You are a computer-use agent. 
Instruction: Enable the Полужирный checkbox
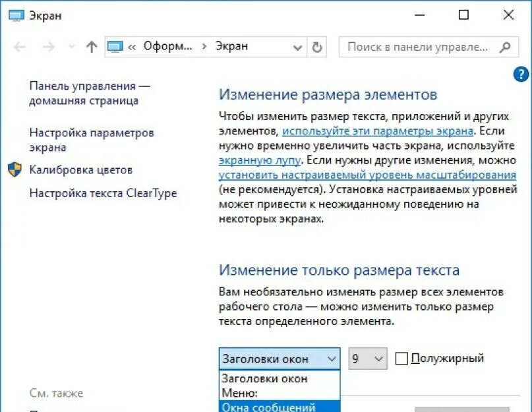pyautogui.click(x=401, y=359)
